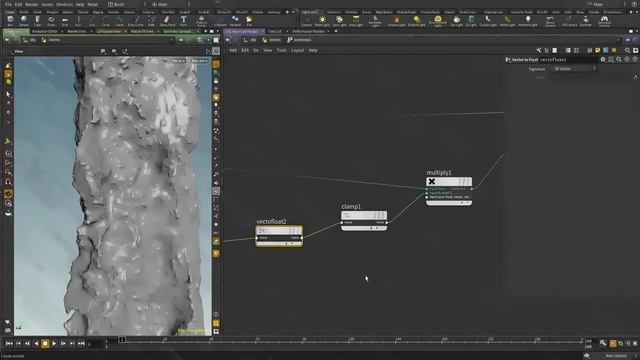Stop playback with the orange button
Image resolution: width=640 pixels, height=360 pixels.
(45, 344)
